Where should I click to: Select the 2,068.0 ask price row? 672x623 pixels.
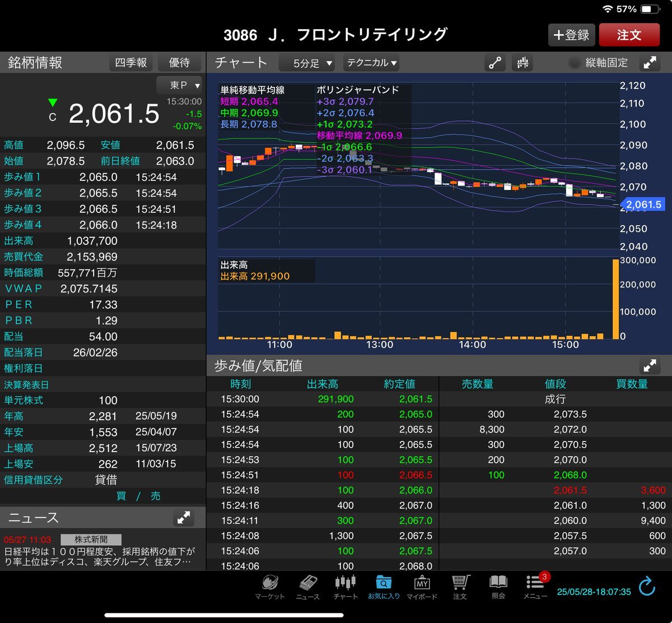(556, 475)
